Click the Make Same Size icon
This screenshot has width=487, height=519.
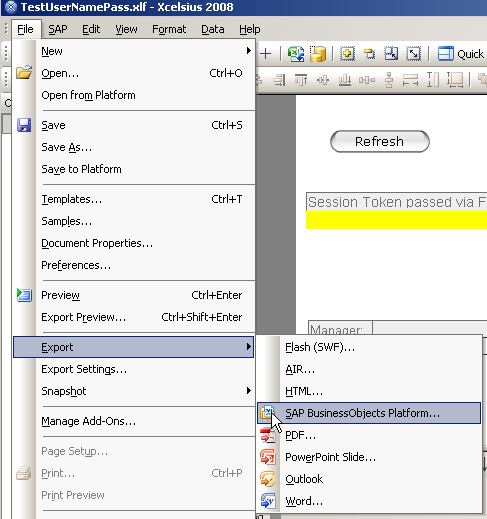tap(455, 80)
